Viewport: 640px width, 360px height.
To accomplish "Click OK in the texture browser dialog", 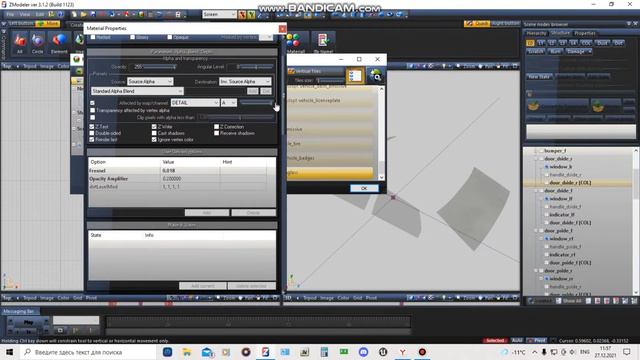I will (364, 188).
